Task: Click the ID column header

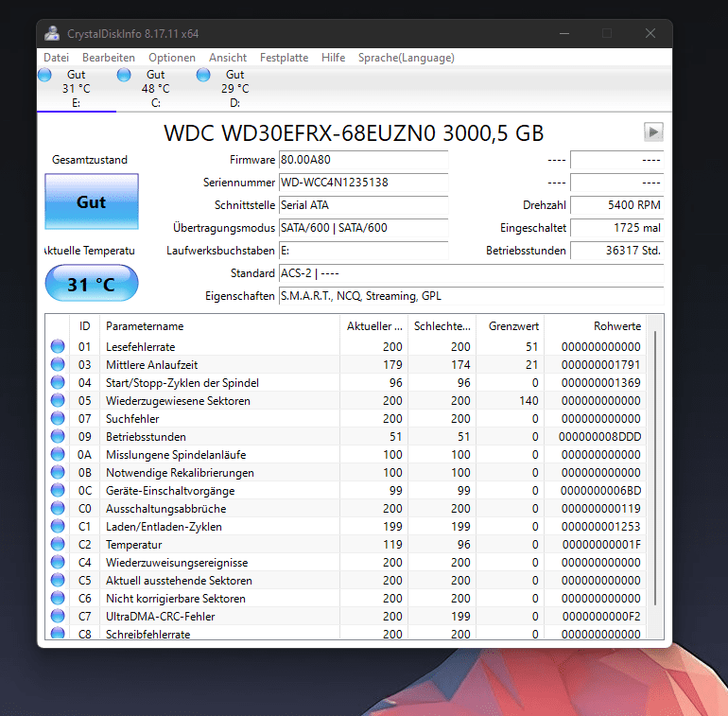Action: point(84,326)
